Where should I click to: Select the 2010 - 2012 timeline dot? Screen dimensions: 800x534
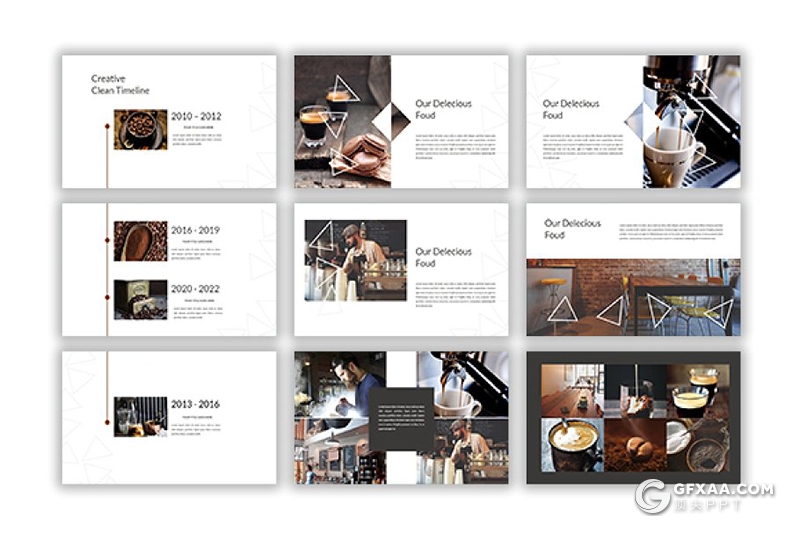pyautogui.click(x=108, y=129)
